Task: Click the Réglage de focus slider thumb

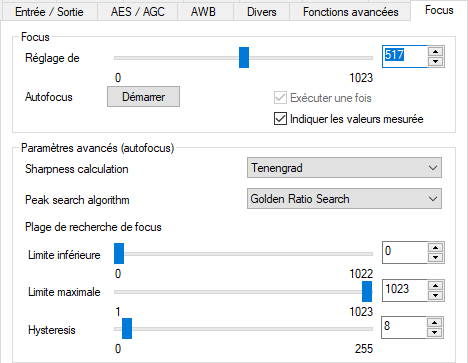Action: 244,58
